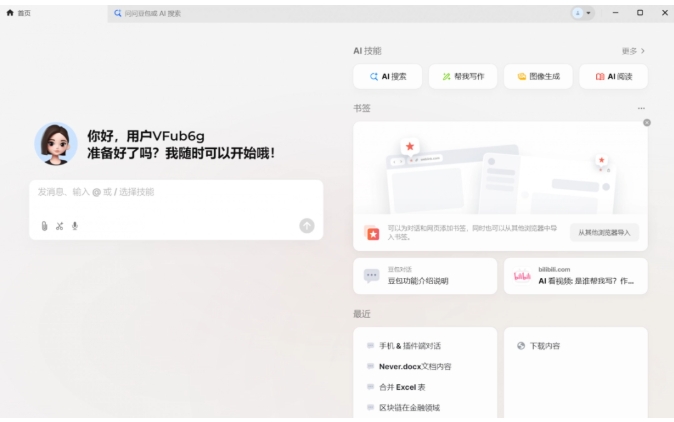Open recent chat Never.docx文档内容
The width and height of the screenshot is (674, 422).
click(414, 366)
